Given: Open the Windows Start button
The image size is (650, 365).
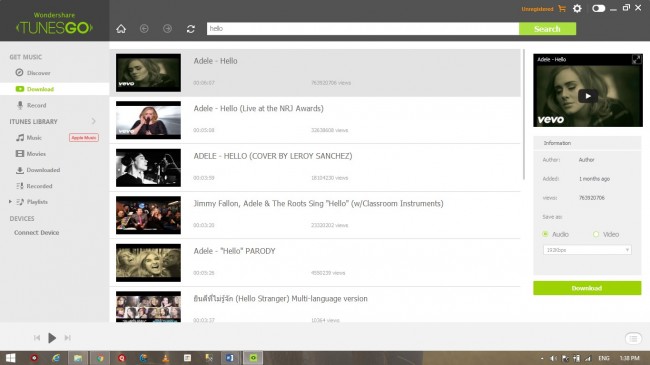Looking at the screenshot, I should [x=10, y=358].
